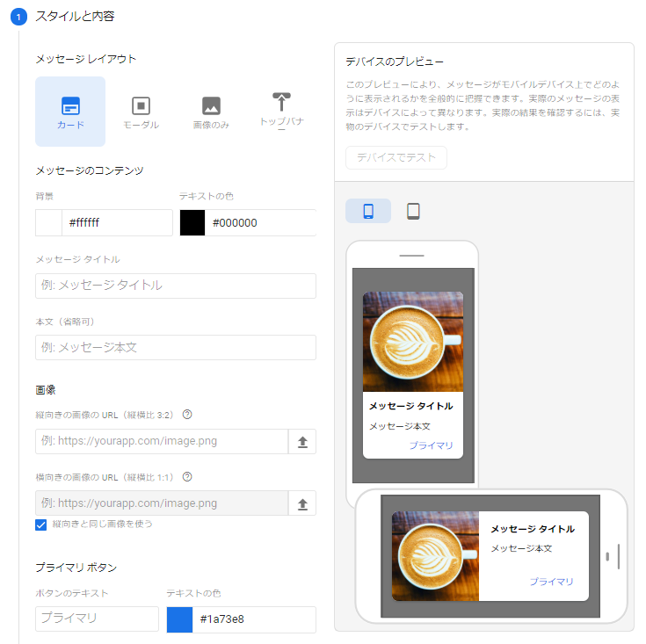
Task: Switch preview to tablet device view
Action: [x=413, y=211]
